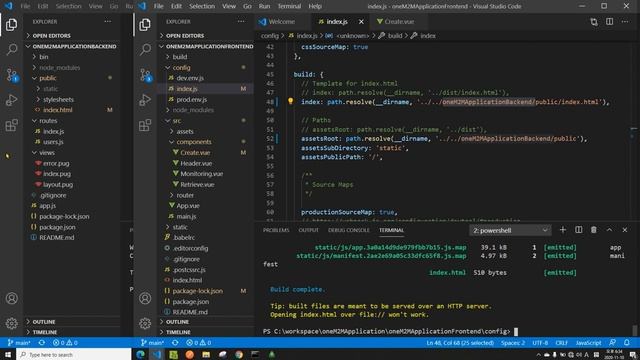Image resolution: width=640 pixels, height=360 pixels.
Task: Open changes compare icon in editor toolbar
Action: pyautogui.click(x=594, y=22)
